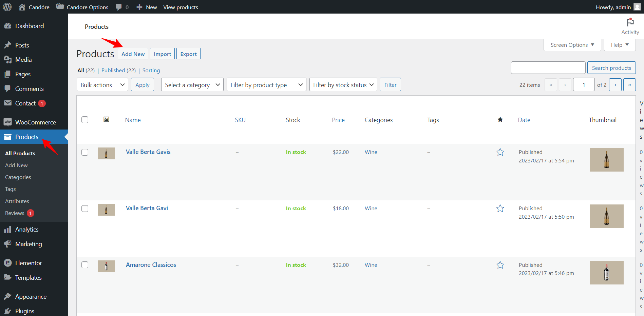Go to next page of products

coord(615,85)
